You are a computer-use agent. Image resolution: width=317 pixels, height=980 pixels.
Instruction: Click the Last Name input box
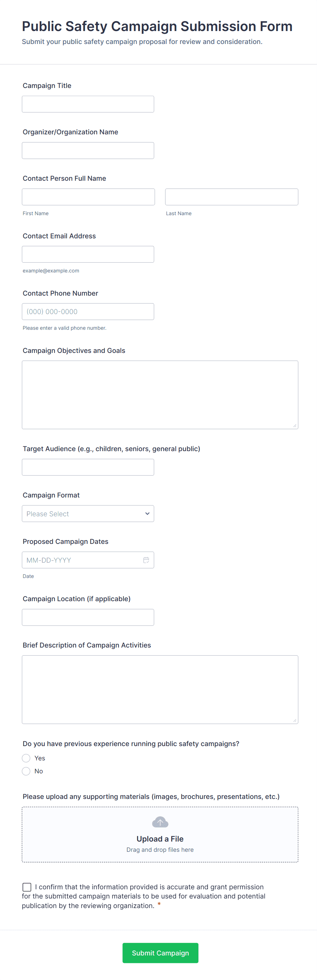231,197
